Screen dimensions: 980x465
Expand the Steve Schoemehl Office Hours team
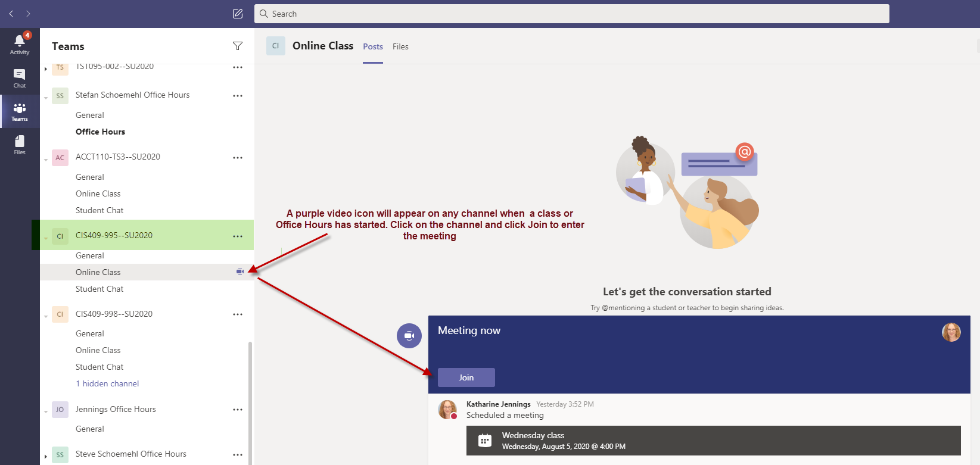(x=46, y=457)
